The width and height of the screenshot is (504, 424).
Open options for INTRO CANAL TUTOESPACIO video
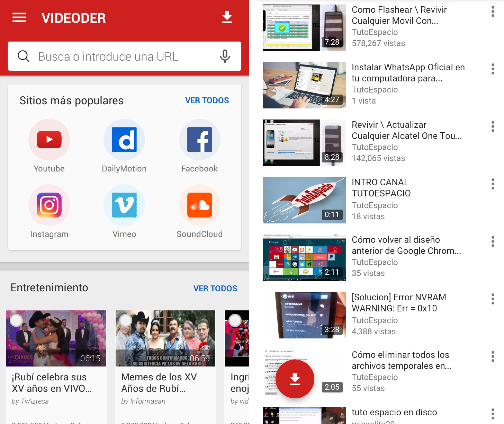(493, 184)
